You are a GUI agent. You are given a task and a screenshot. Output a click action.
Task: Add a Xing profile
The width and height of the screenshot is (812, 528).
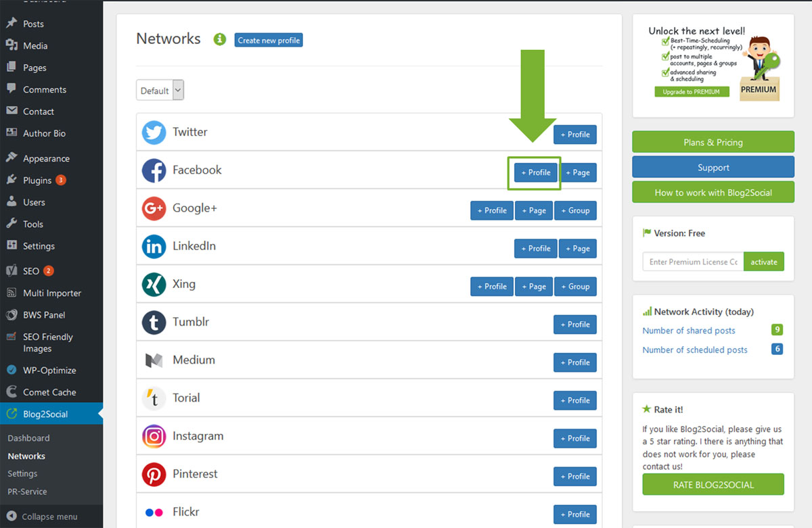click(x=492, y=286)
